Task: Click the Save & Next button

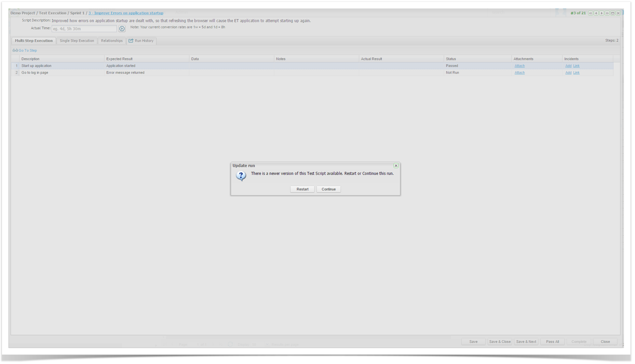Action: click(526, 342)
